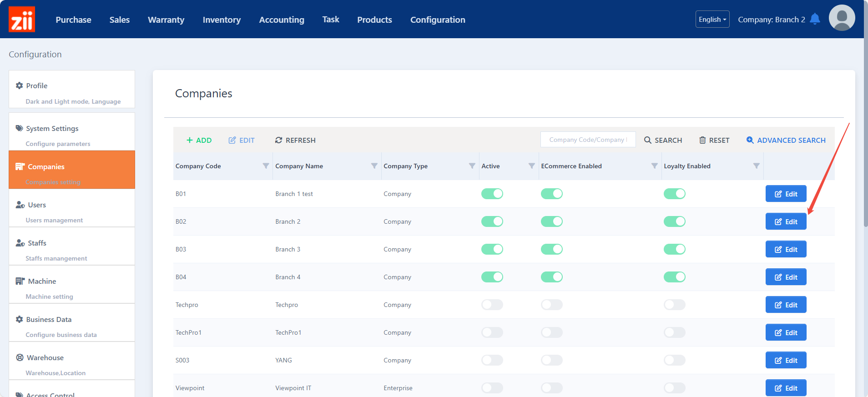This screenshot has height=397, width=868.
Task: Filter the Company Code column
Action: [x=266, y=166]
